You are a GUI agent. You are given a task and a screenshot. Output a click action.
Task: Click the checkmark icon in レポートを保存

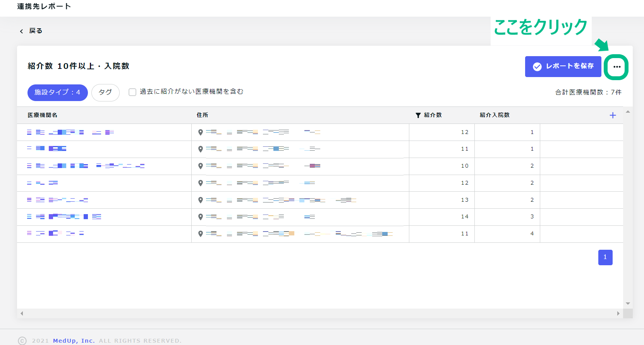click(x=537, y=67)
